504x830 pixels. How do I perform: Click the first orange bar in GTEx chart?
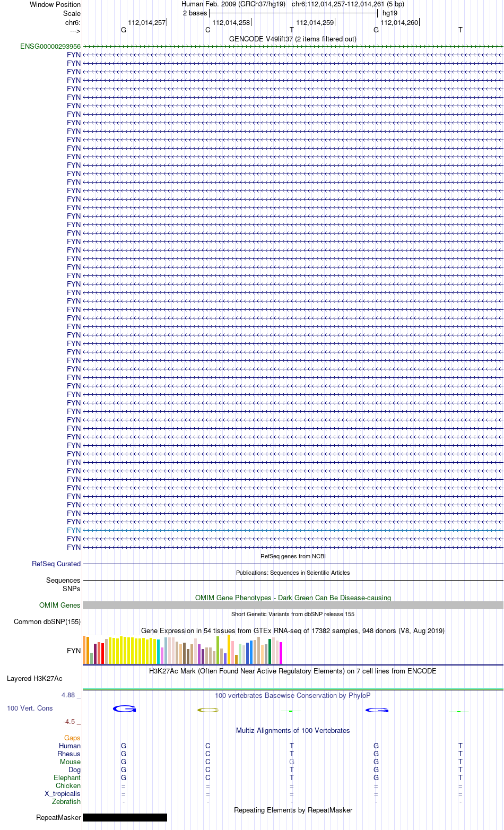[84, 650]
